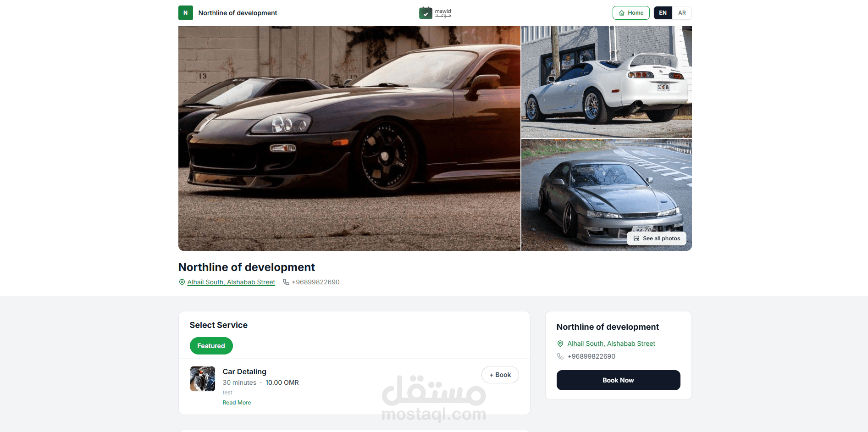This screenshot has width=868, height=432.
Task: Click the location pin icon under the business title
Action: point(182,282)
